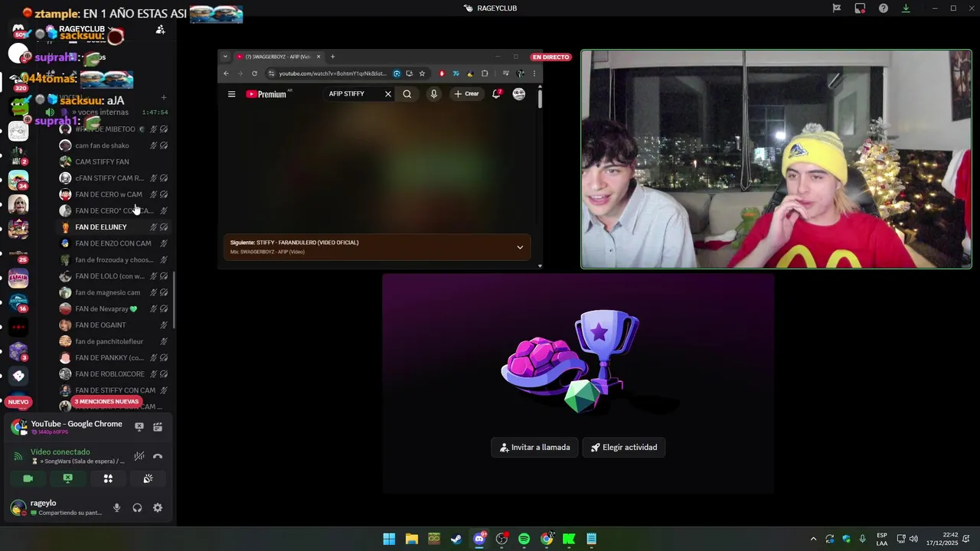Image resolution: width=980 pixels, height=551 pixels.
Task: Click connection signal icon beside Video conectado
Action: click(18, 456)
